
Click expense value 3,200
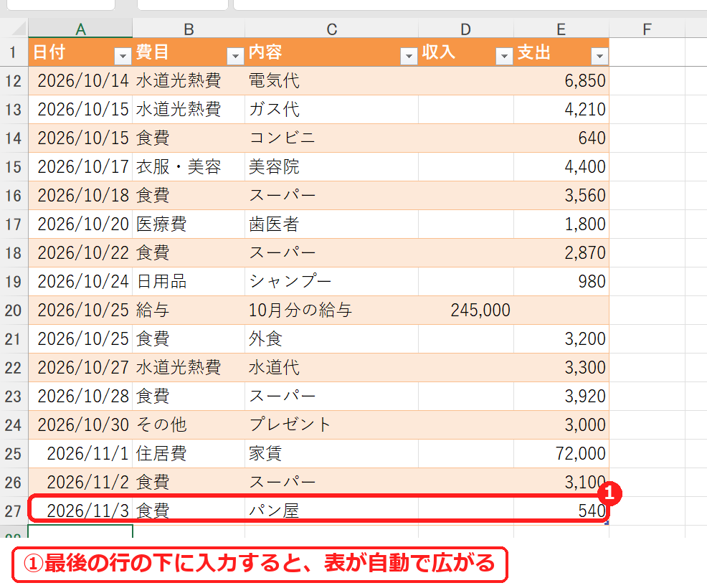(561, 339)
